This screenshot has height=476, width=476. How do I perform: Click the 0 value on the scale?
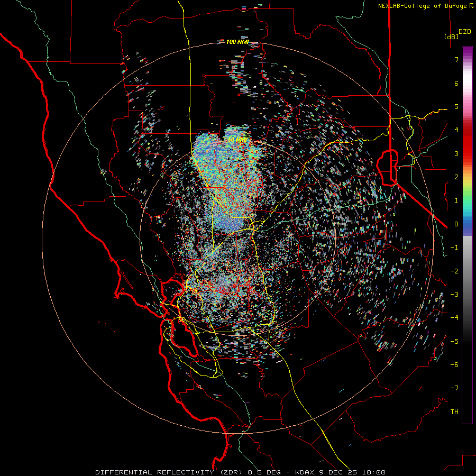pyautogui.click(x=456, y=224)
